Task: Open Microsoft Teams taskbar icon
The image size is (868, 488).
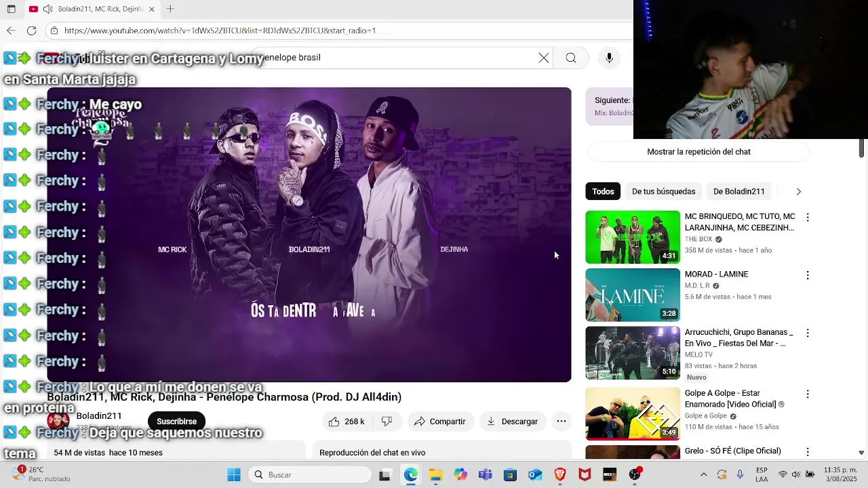Action: [486, 475]
